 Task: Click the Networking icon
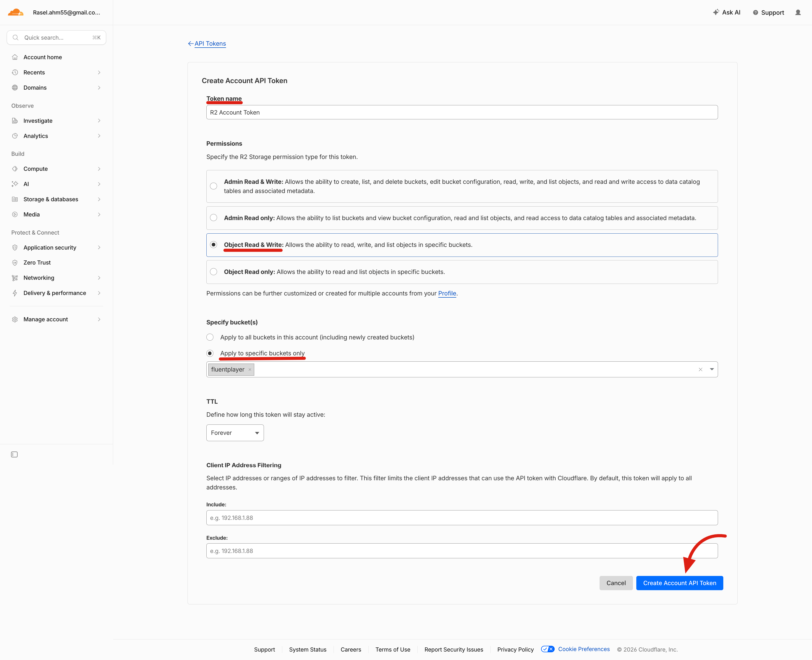coord(15,278)
